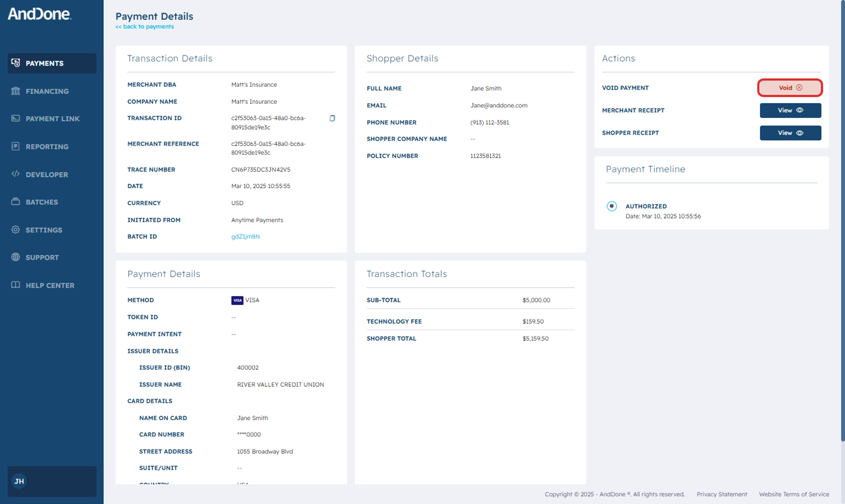
Task: Click the Reporting sidebar icon
Action: [x=16, y=146]
